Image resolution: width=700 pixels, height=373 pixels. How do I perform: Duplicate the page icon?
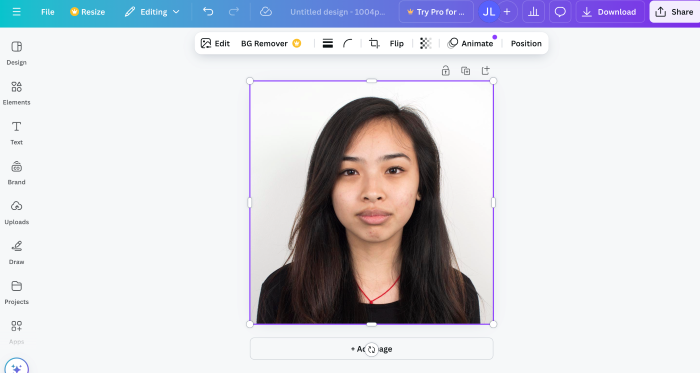tap(466, 70)
